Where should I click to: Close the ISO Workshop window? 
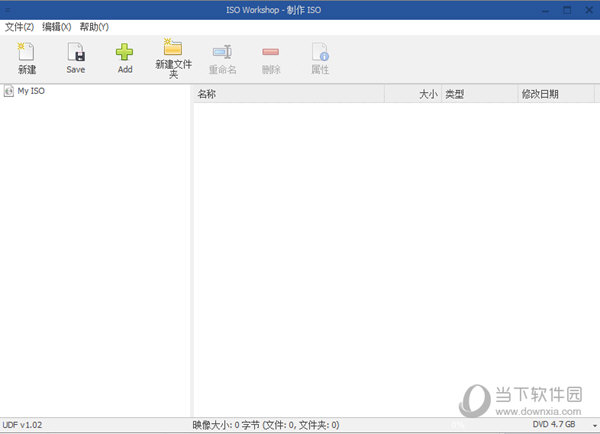coord(589,10)
